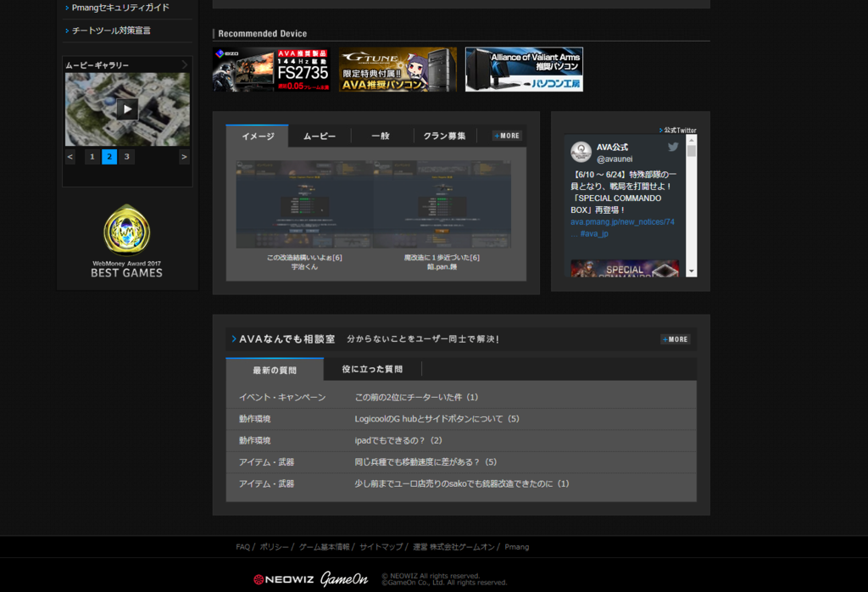Switch to the イメージ tab
The image size is (868, 592).
click(258, 136)
